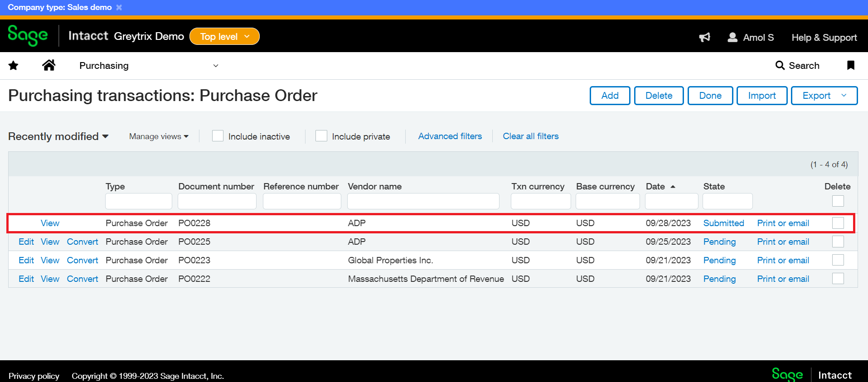Screen dimensions: 868x382
Task: Edit purchase order PO0222
Action: [26, 279]
